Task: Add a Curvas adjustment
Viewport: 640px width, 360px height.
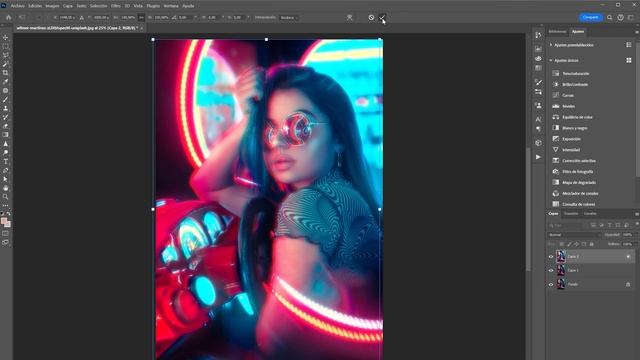Action: pyautogui.click(x=568, y=96)
